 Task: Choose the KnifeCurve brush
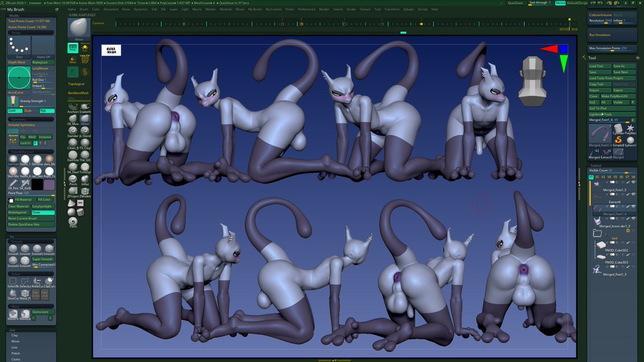pos(37,281)
